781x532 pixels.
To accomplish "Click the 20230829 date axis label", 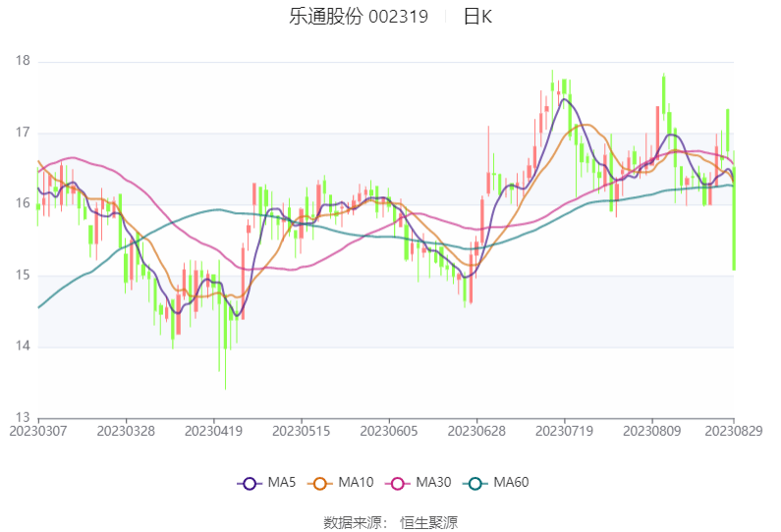I will (734, 431).
